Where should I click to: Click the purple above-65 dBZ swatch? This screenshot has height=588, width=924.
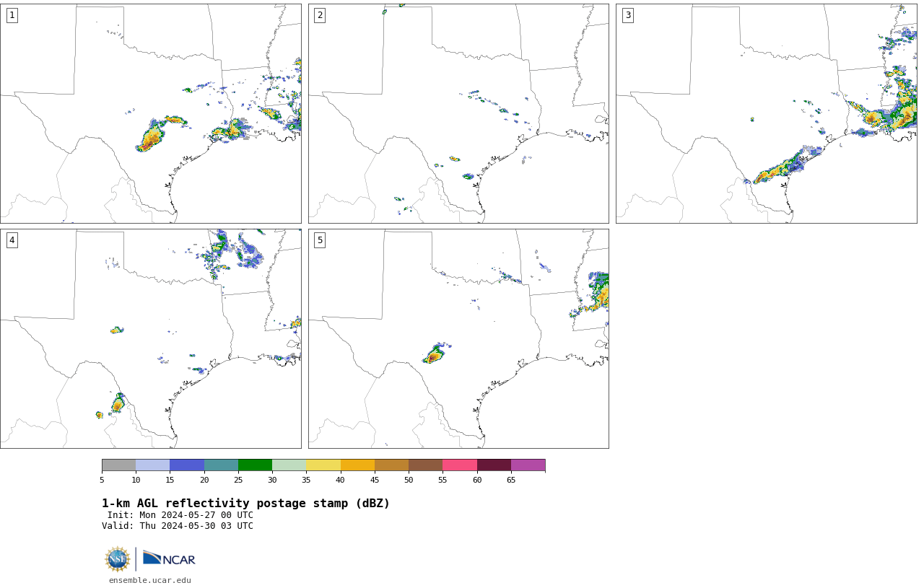point(528,465)
